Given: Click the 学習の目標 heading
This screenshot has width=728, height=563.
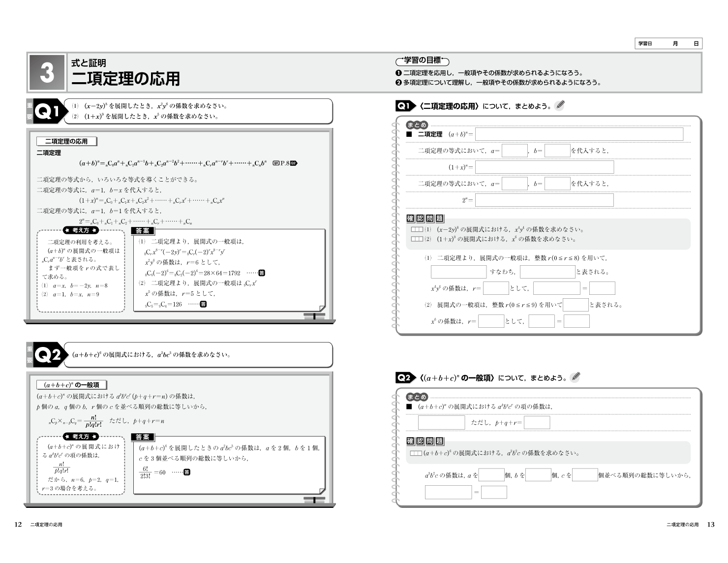Looking at the screenshot, I should (x=422, y=61).
